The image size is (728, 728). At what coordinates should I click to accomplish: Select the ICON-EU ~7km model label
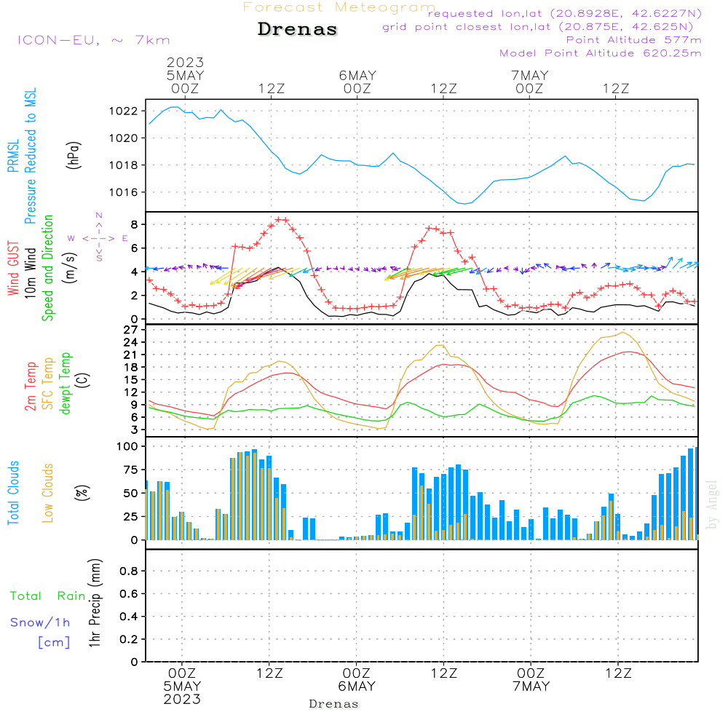pos(93,40)
